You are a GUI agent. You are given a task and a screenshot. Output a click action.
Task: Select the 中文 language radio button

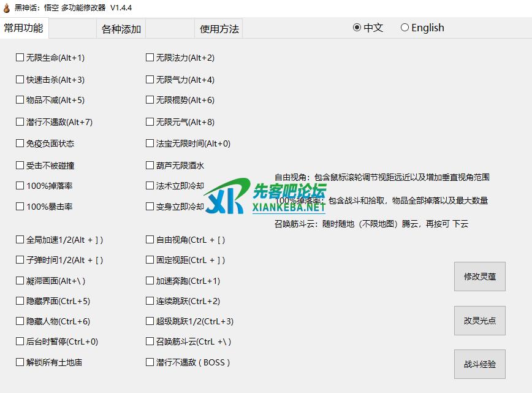click(357, 28)
